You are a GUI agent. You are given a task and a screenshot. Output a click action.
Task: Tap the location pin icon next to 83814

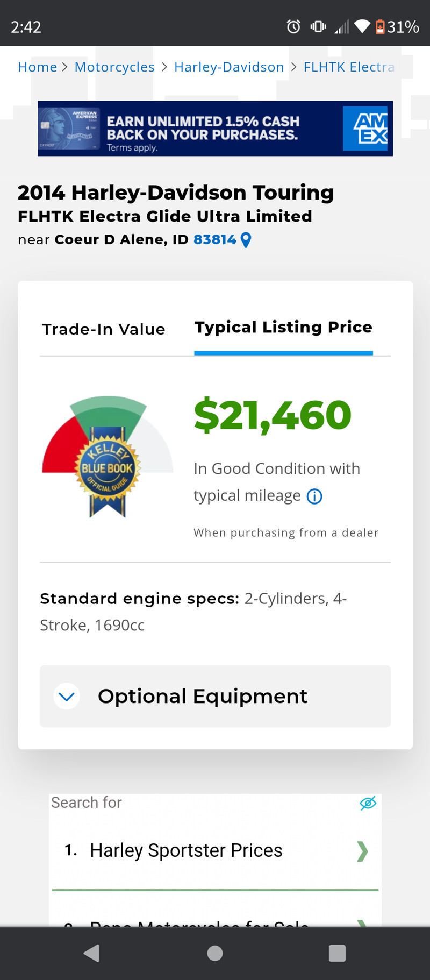click(x=246, y=240)
